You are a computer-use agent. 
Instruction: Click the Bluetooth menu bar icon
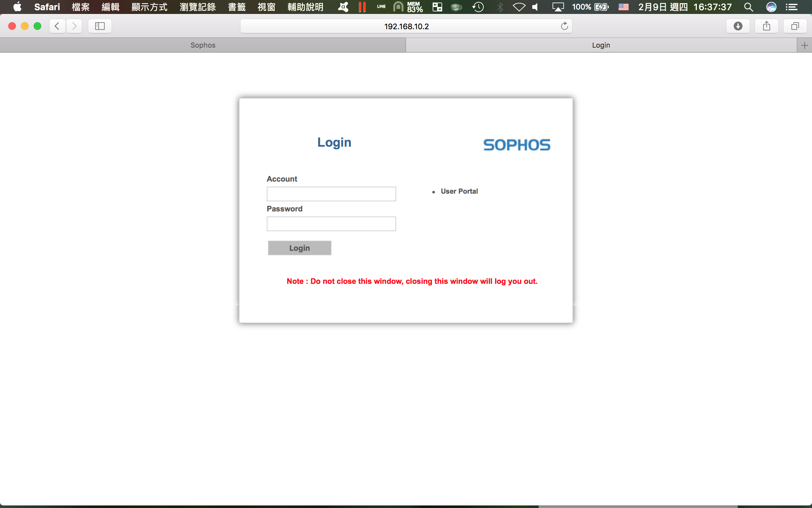pyautogui.click(x=500, y=7)
